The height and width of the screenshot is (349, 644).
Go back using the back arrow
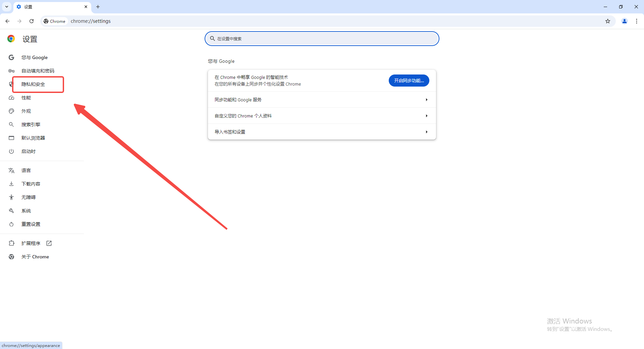coord(7,21)
